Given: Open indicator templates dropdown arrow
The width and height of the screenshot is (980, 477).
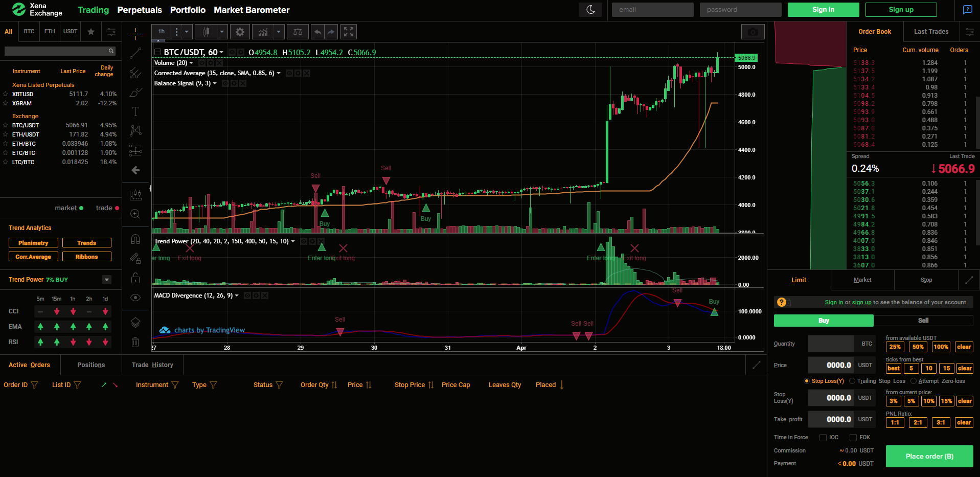Looking at the screenshot, I should 279,32.
